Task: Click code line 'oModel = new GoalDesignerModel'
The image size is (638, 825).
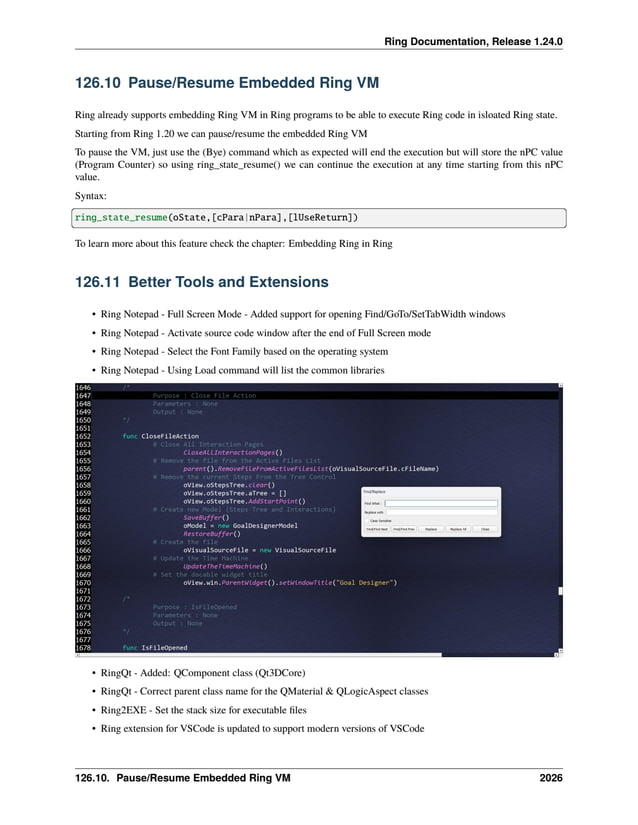Action: point(240,526)
